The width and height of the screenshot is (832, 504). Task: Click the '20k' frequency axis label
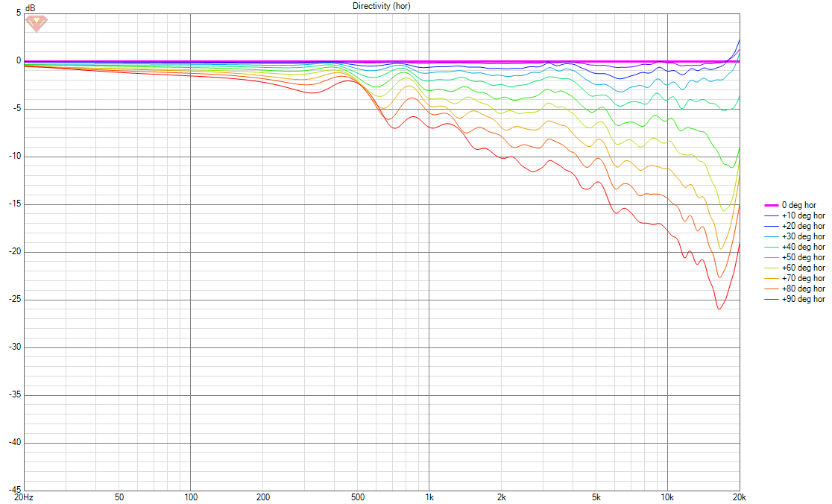click(x=739, y=497)
